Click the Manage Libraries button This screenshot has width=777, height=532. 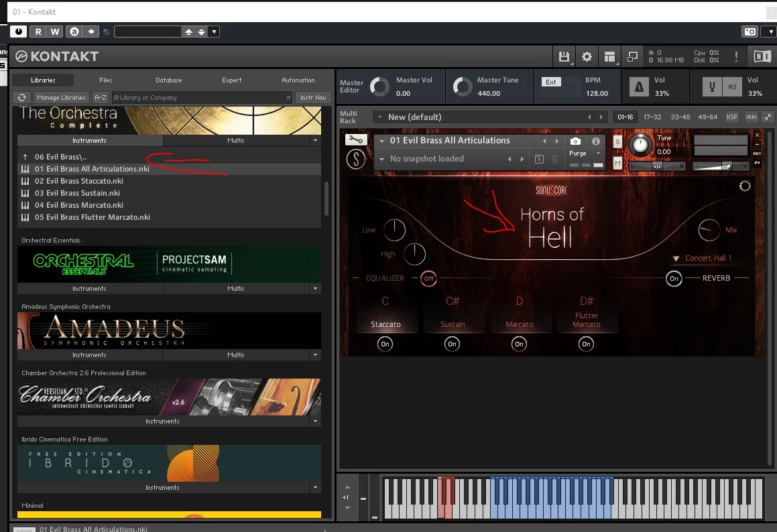61,98
